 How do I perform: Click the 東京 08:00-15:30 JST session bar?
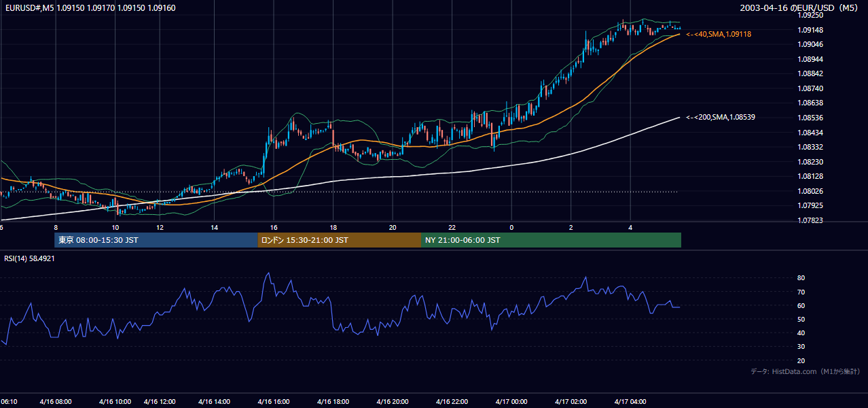pyautogui.click(x=156, y=240)
